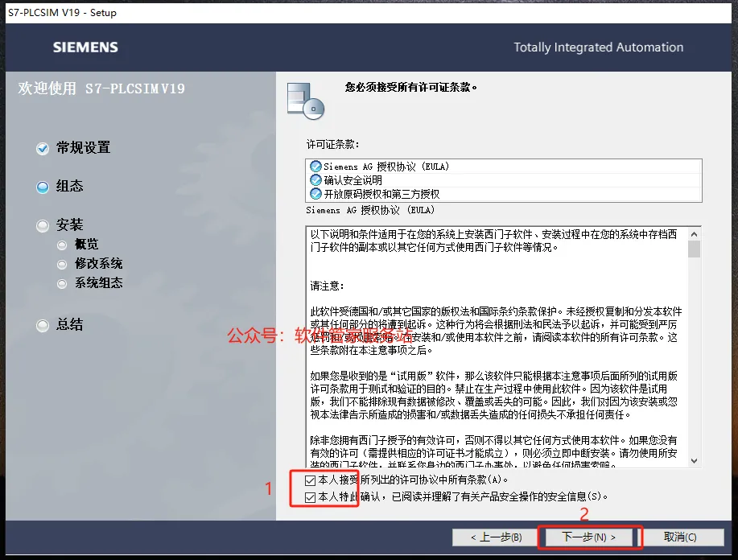
Task: Click the license text scrollbar thumb
Action: 695,249
